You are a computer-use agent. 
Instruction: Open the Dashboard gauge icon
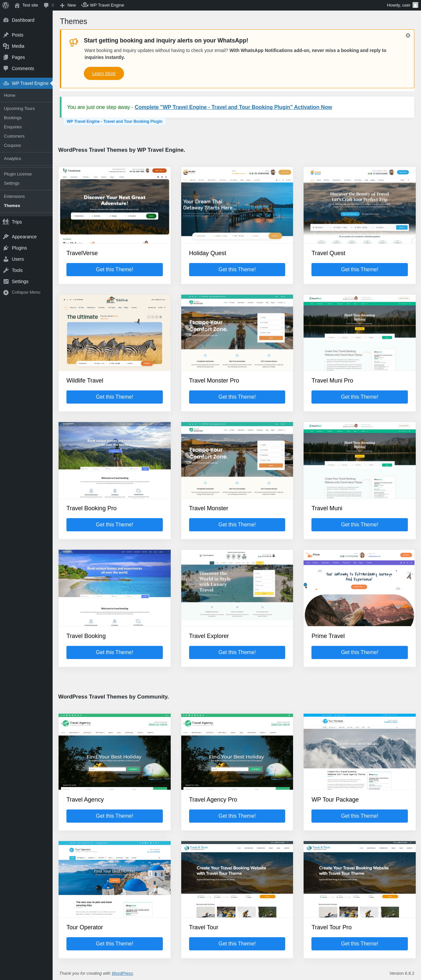click(6, 20)
